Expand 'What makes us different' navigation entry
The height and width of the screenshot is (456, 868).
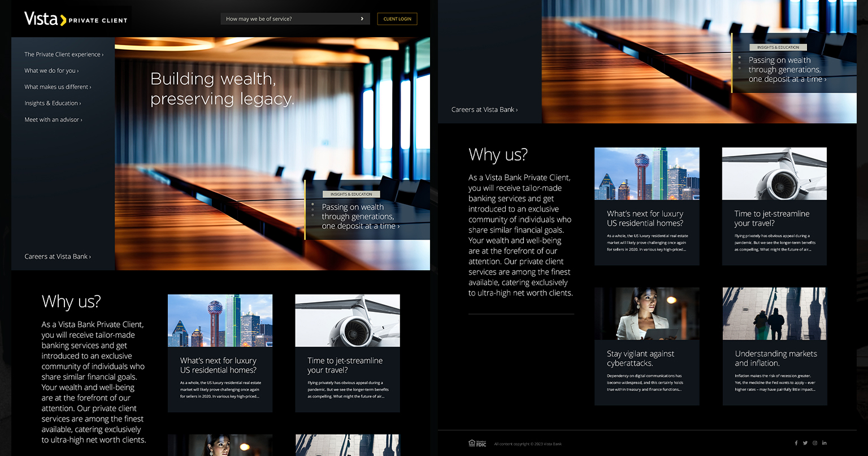(58, 87)
